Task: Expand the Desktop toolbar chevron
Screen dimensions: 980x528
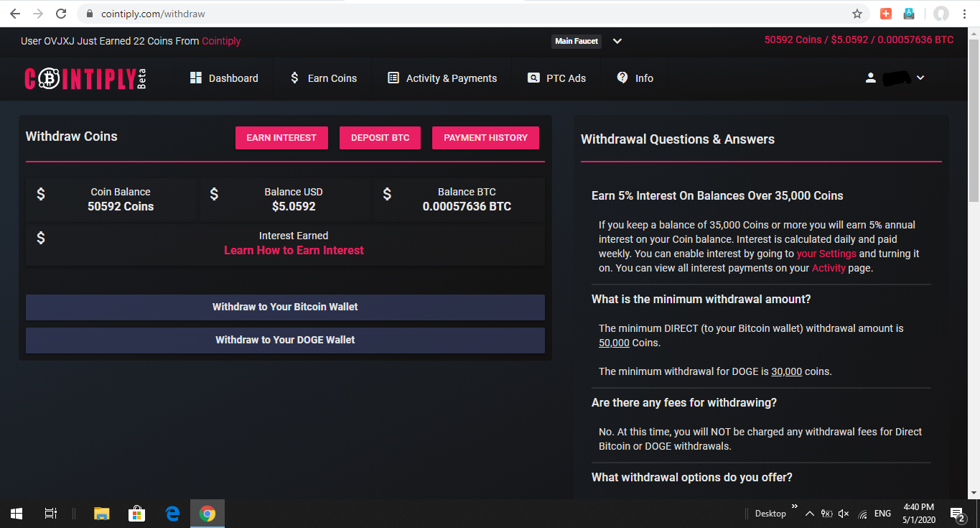Action: click(x=794, y=507)
